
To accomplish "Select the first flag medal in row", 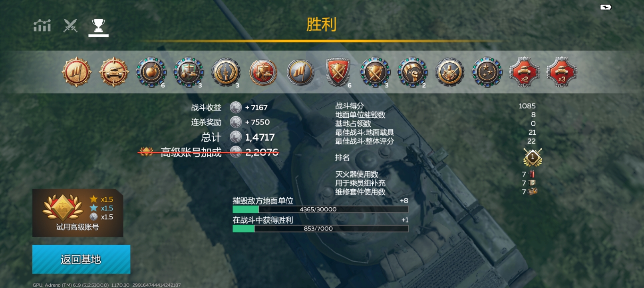I will [76, 72].
